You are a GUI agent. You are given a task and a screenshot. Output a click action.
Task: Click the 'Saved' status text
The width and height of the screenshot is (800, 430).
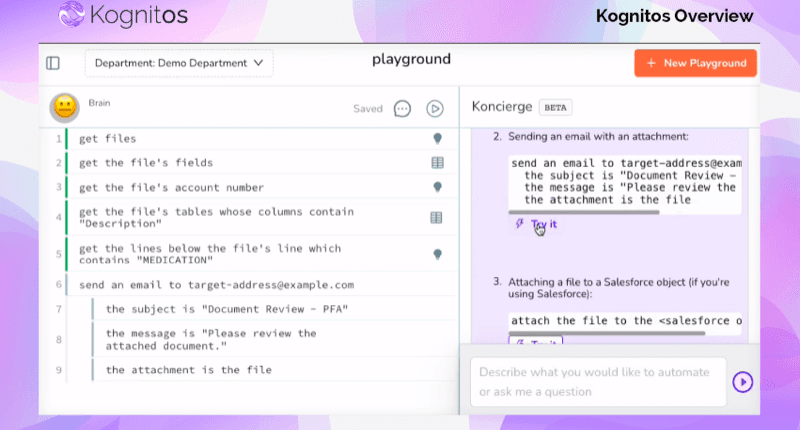pyautogui.click(x=367, y=109)
